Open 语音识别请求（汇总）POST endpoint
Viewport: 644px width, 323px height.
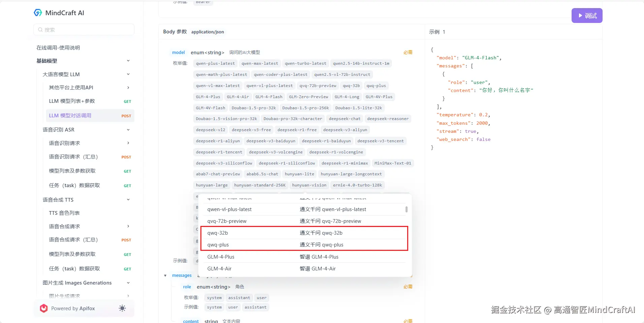[x=90, y=157]
